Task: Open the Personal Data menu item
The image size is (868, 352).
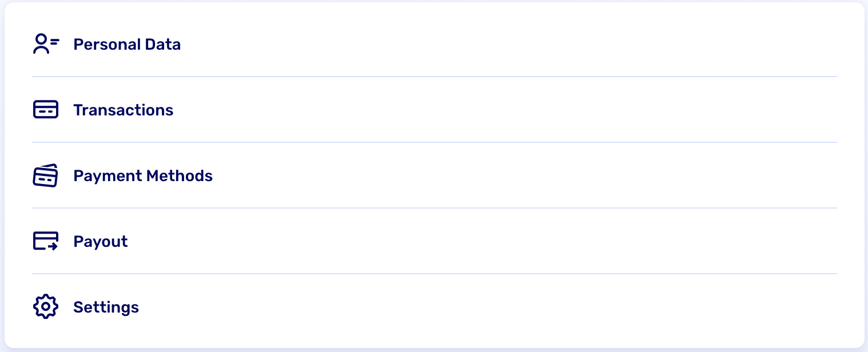Action: (127, 44)
